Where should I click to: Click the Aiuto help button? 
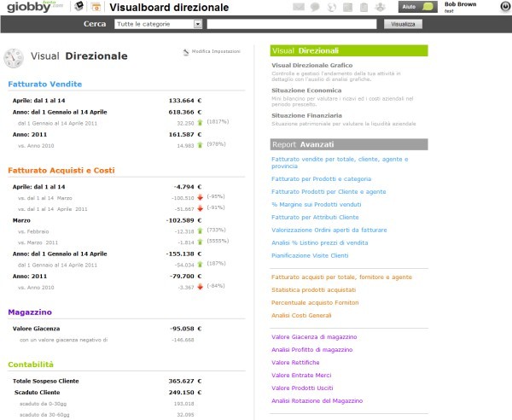pos(417,7)
